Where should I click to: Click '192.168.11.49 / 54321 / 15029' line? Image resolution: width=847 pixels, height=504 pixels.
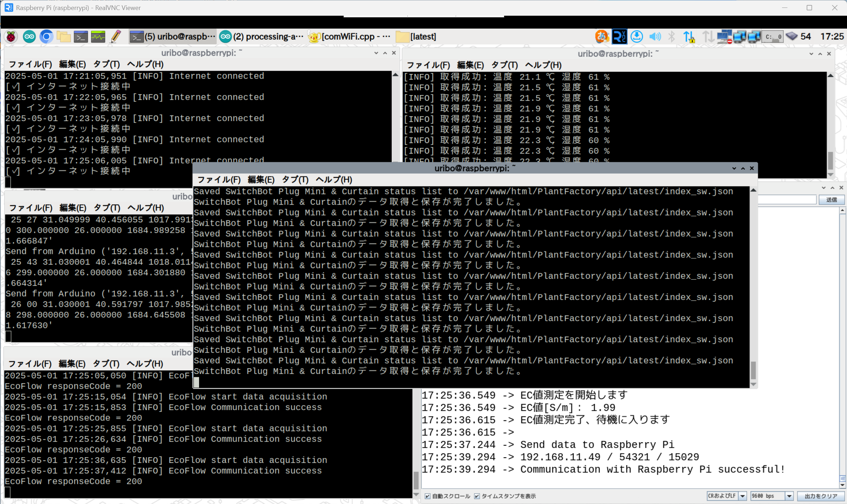click(610, 457)
